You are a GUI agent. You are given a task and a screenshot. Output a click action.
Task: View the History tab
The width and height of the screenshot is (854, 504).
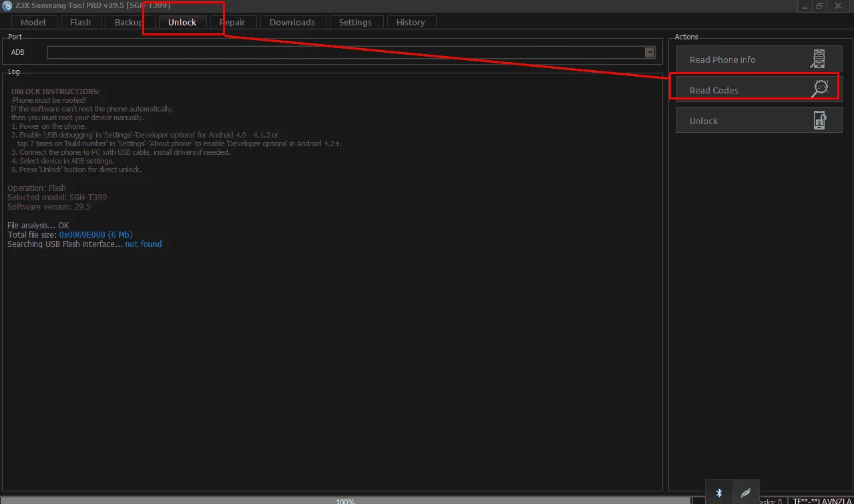(411, 22)
